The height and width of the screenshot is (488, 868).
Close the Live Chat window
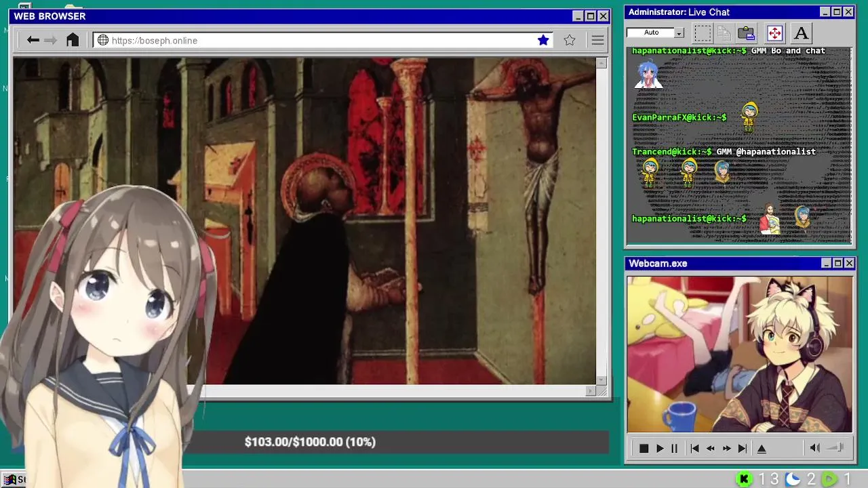pyautogui.click(x=848, y=12)
